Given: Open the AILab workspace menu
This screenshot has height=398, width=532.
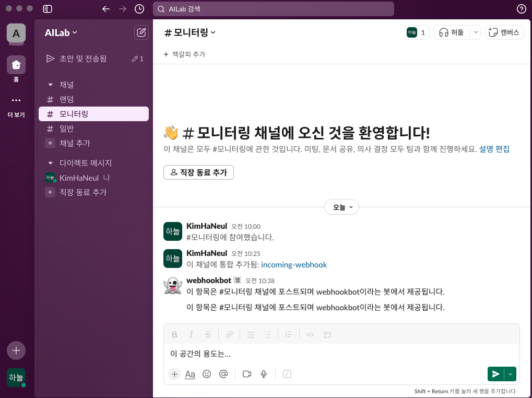Looking at the screenshot, I should coord(61,32).
